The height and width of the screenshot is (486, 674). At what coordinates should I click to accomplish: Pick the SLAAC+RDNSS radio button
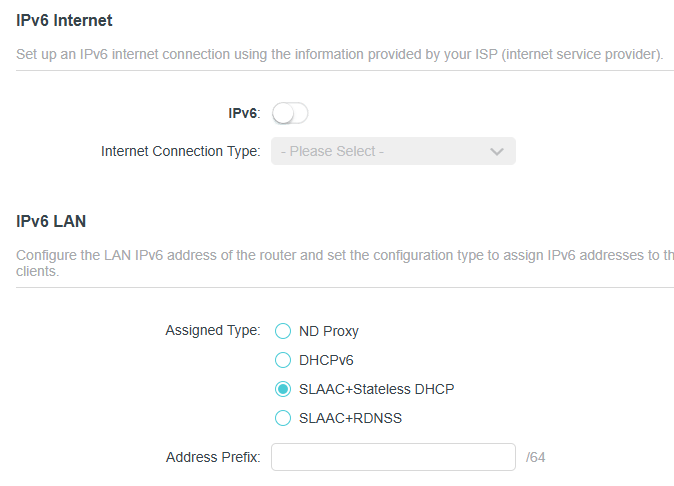[283, 418]
